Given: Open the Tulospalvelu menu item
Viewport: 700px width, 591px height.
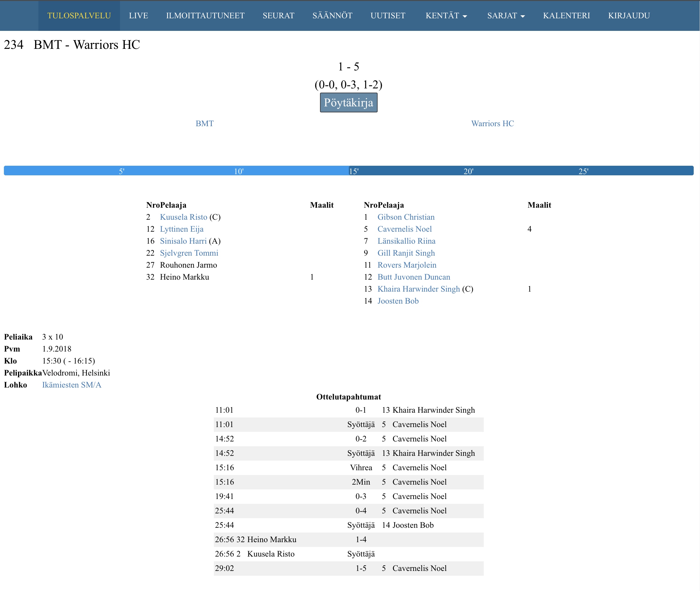Looking at the screenshot, I should 79,16.
